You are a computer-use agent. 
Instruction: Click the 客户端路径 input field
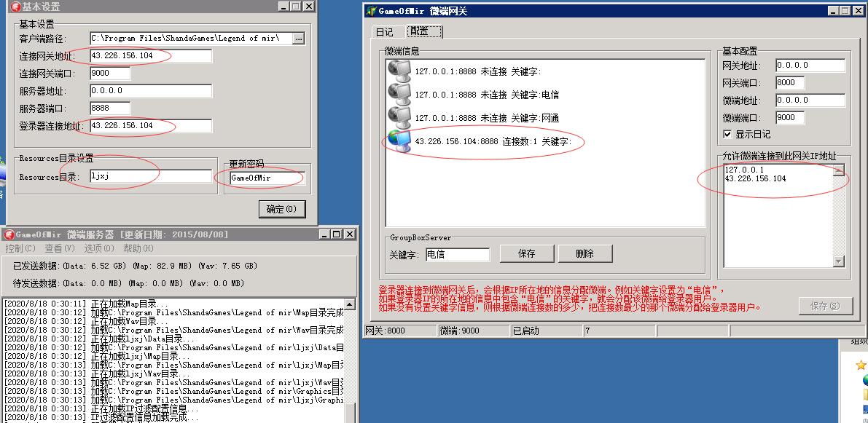pos(191,38)
